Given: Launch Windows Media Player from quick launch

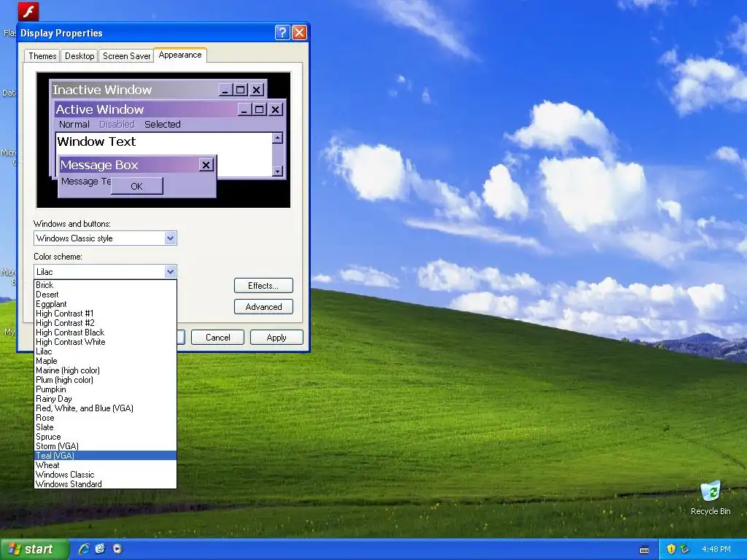Looking at the screenshot, I should [x=117, y=549].
